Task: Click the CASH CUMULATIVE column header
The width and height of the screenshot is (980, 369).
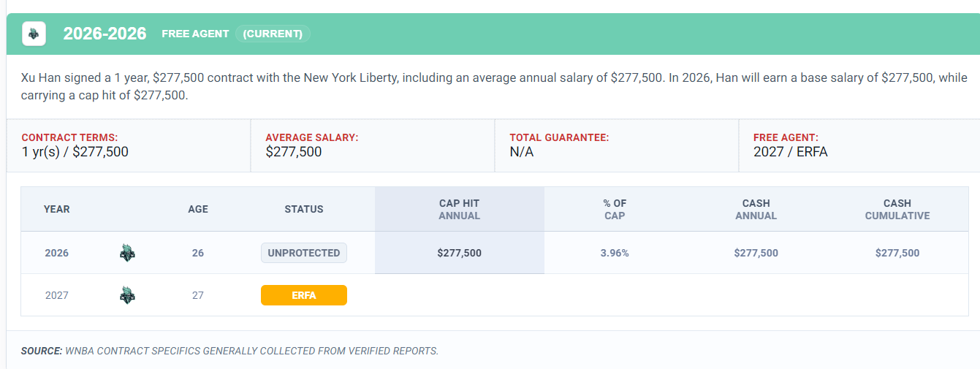Action: tap(897, 209)
